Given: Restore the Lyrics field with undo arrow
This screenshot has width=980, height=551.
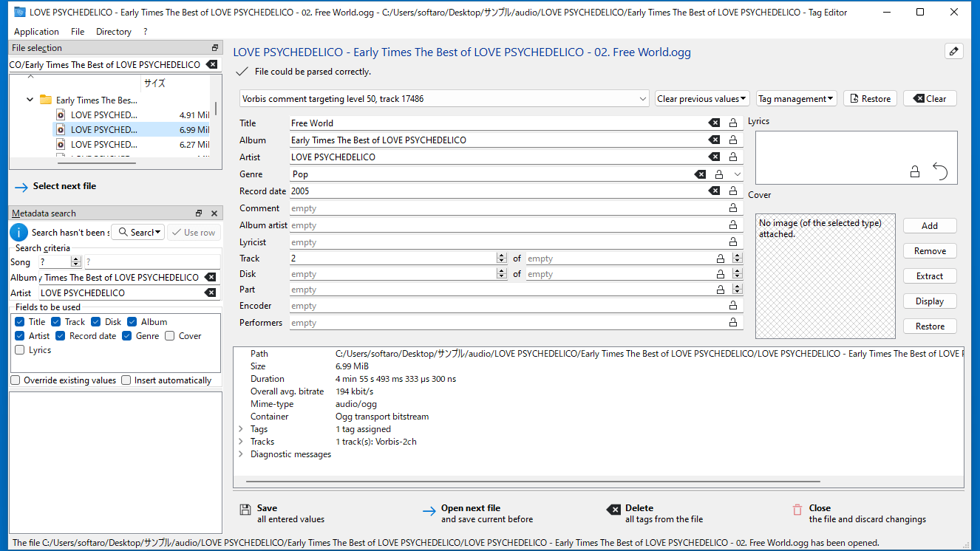Looking at the screenshot, I should point(940,172).
